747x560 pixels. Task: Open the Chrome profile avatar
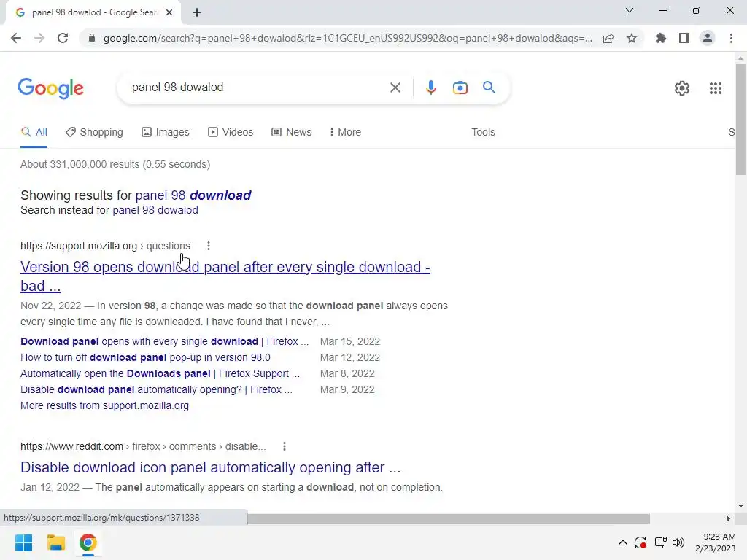(708, 38)
